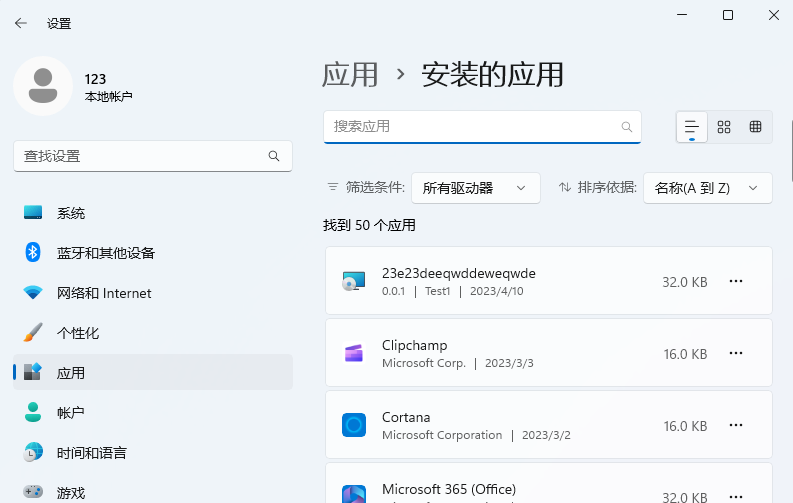Click the 个性化 paintbrush icon

click(x=33, y=332)
